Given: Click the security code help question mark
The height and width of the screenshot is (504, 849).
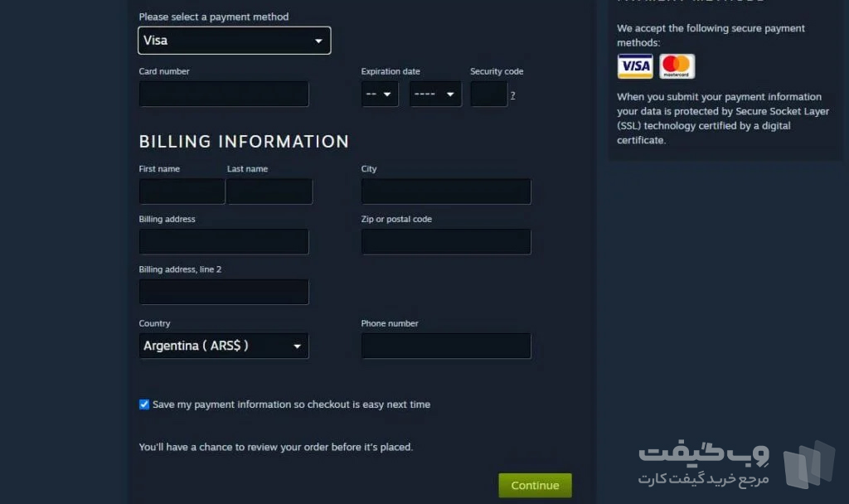Looking at the screenshot, I should pos(512,95).
